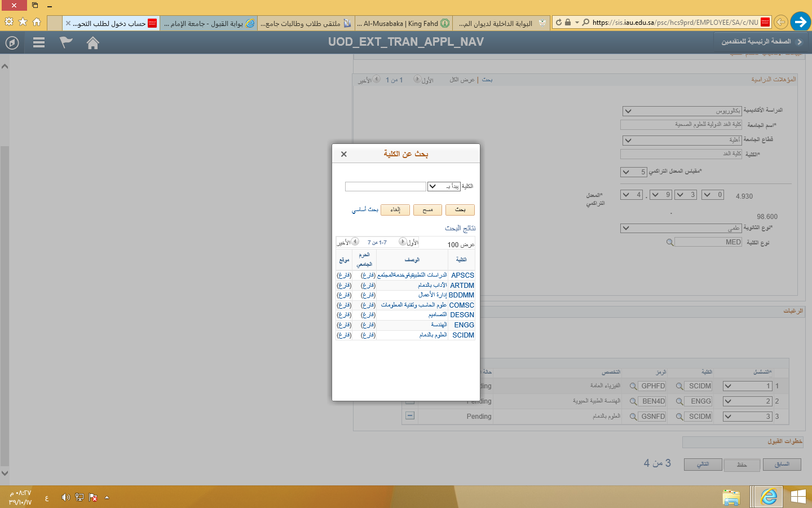Click the IE favorites star icon

pos(23,22)
